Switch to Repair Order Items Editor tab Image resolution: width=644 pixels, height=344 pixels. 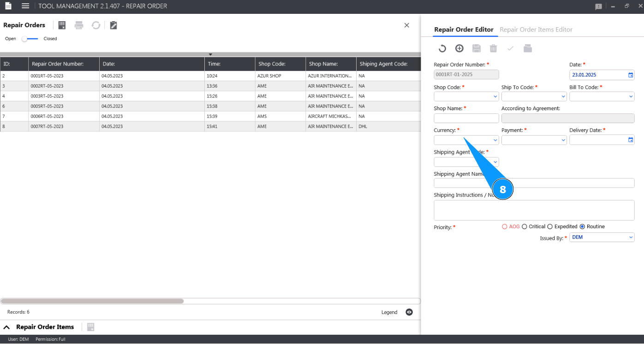(x=536, y=30)
